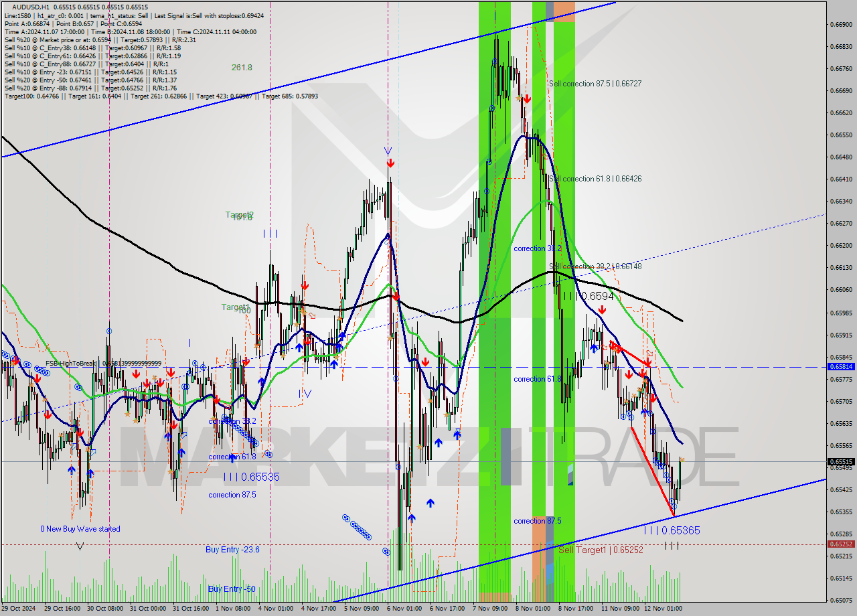Click 'Sell correction 61.8 | 0.66426' label
Screen dimensions: 857x616
point(595,179)
